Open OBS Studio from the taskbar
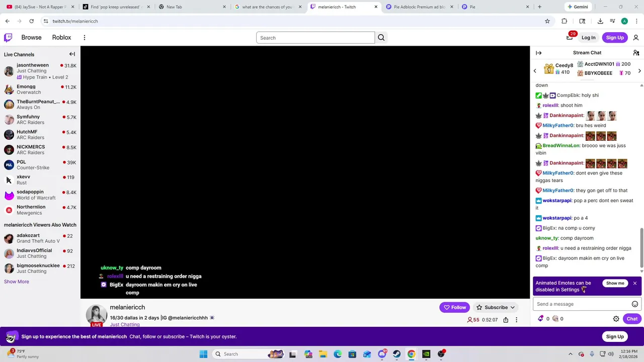Viewport: 644px width, 362px height. 441,354
